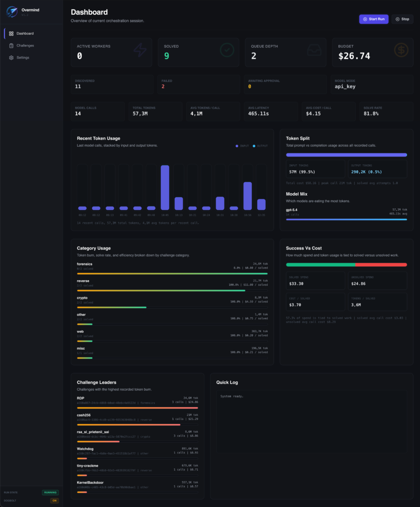The width and height of the screenshot is (420, 507).
Task: Click the stop circle icon in the Stop button
Action: click(x=397, y=19)
